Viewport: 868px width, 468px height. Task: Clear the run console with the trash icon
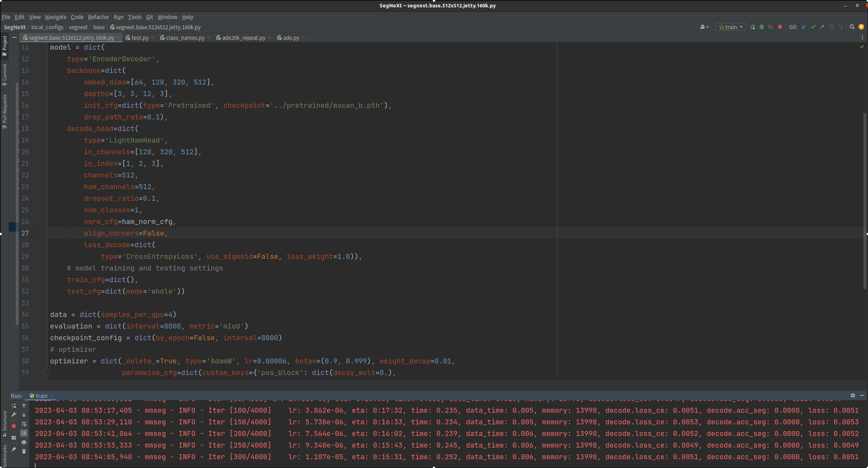click(x=24, y=451)
